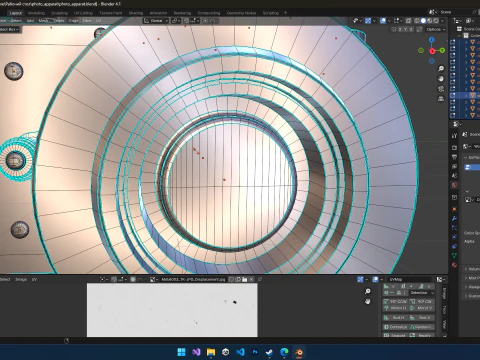Viewport: 480px width, 360px height.
Task: Click the Mirror H button
Action: (x=395, y=308)
